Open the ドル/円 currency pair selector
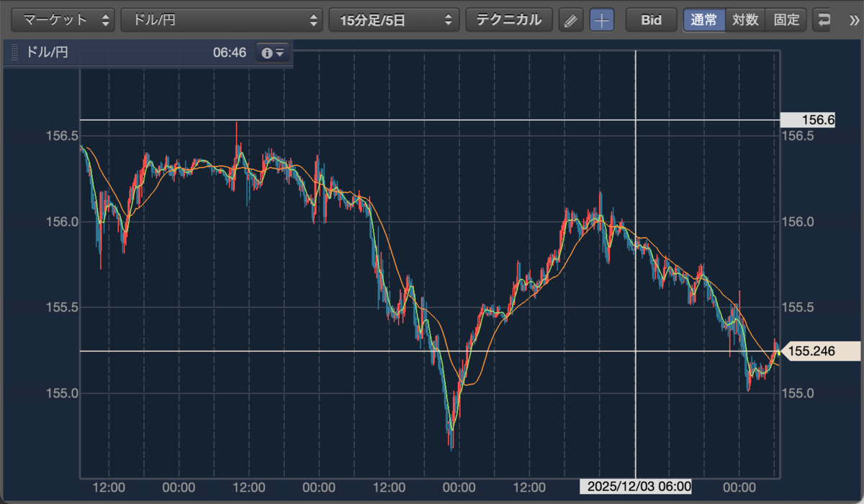864x504 pixels. click(x=222, y=19)
